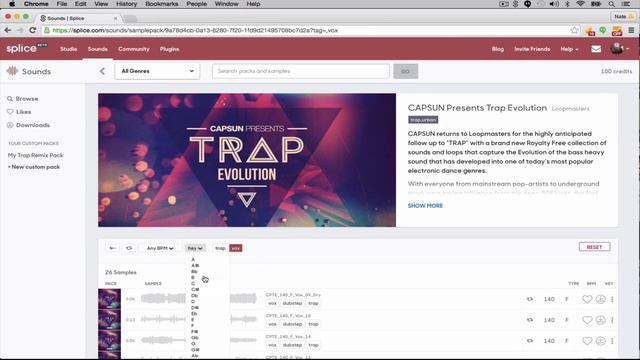The height and width of the screenshot is (360, 640).
Task: Click Chrome reload page button
Action: tap(33, 30)
